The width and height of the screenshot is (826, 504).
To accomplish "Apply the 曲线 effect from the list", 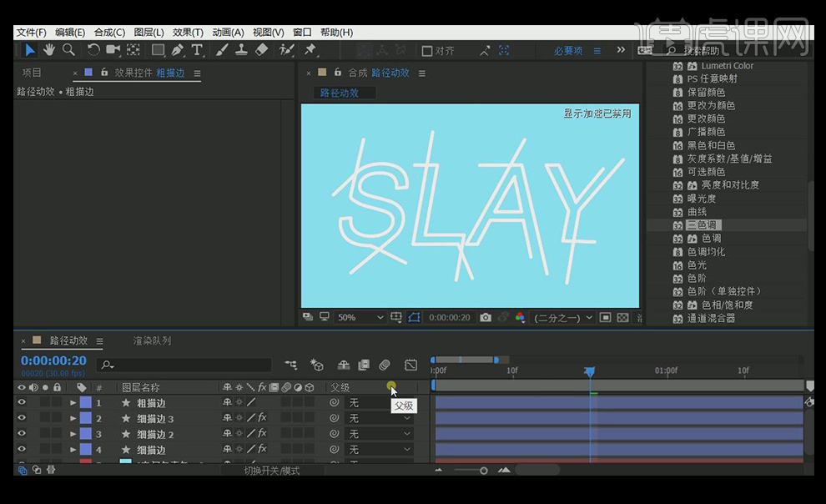I will coord(697,212).
